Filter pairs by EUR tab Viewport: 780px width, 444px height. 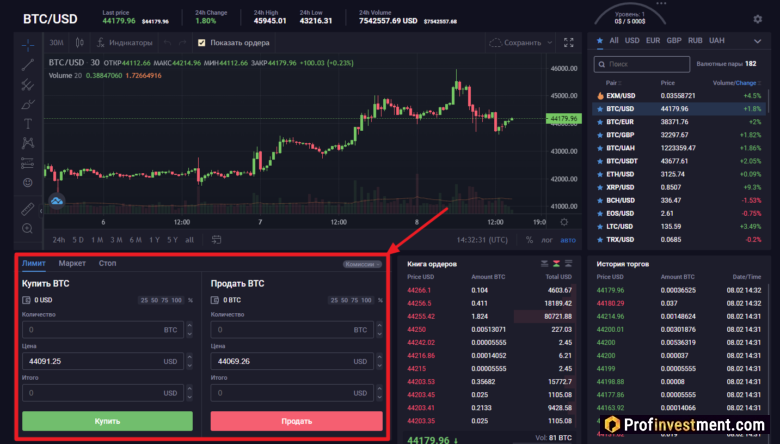[653, 41]
